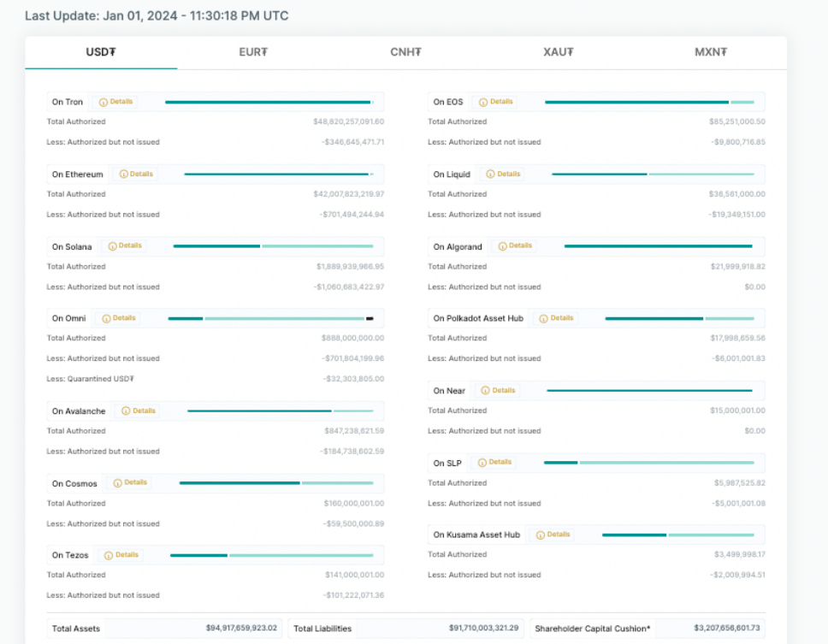The height and width of the screenshot is (644, 828).
Task: Click the info icon next to On Near
Action: [486, 391]
